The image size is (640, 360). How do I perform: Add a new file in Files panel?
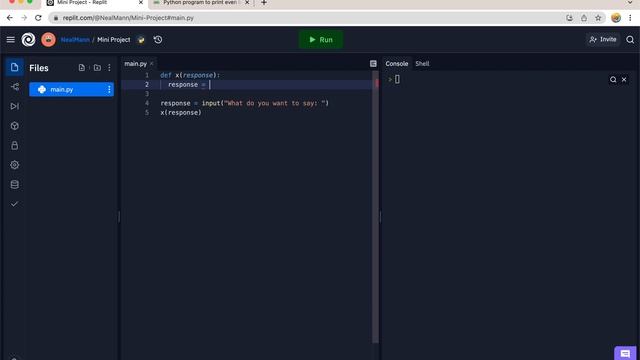pyautogui.click(x=82, y=68)
